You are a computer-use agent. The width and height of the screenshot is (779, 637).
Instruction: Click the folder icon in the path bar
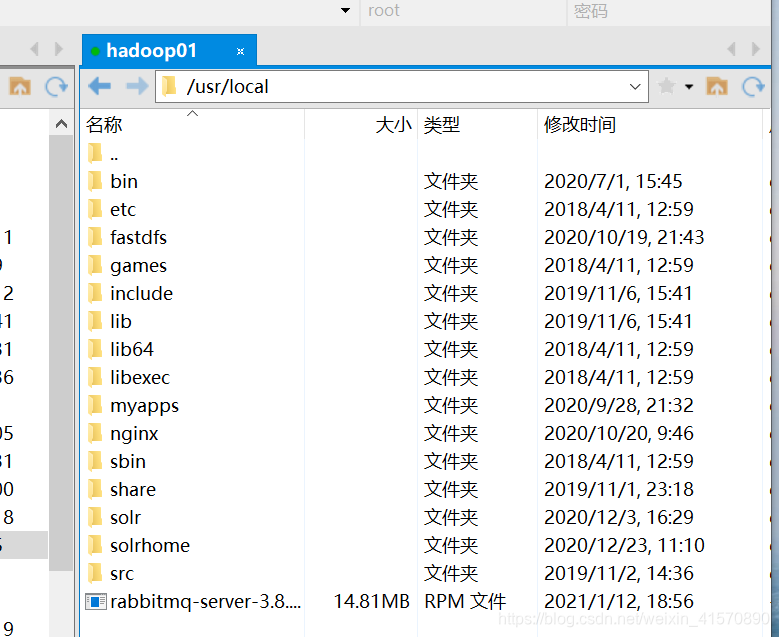pyautogui.click(x=169, y=86)
